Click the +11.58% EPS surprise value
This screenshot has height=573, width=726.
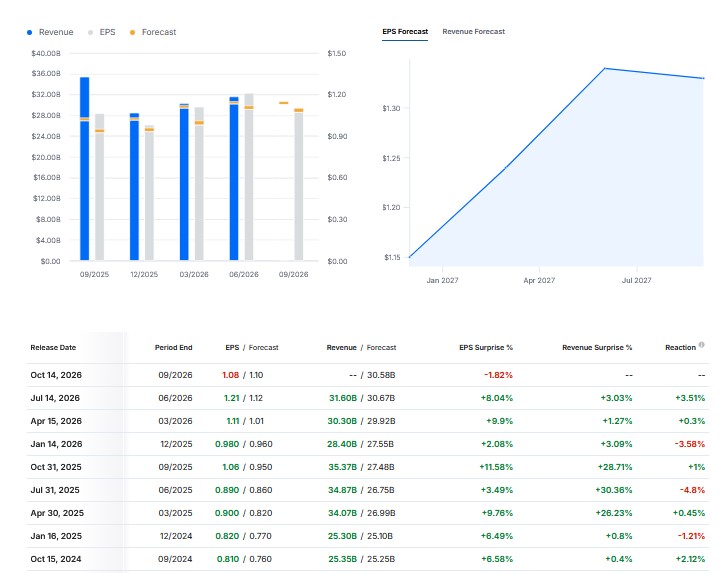click(x=496, y=467)
